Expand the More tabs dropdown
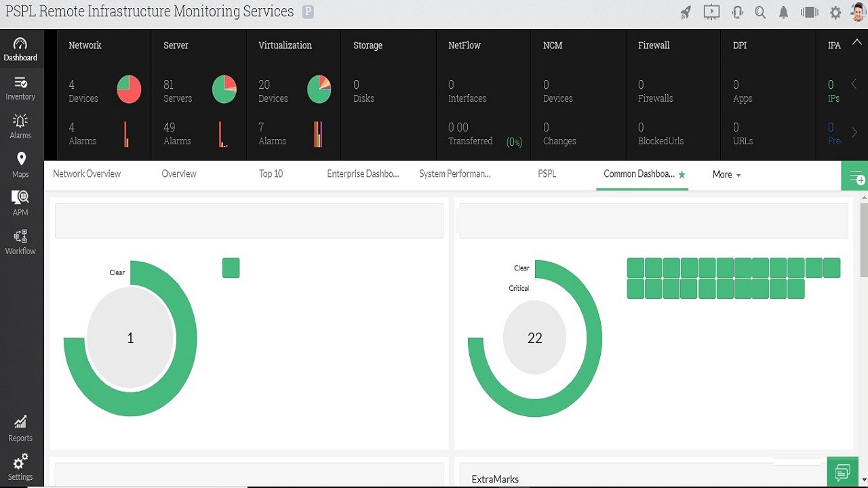 coord(726,175)
